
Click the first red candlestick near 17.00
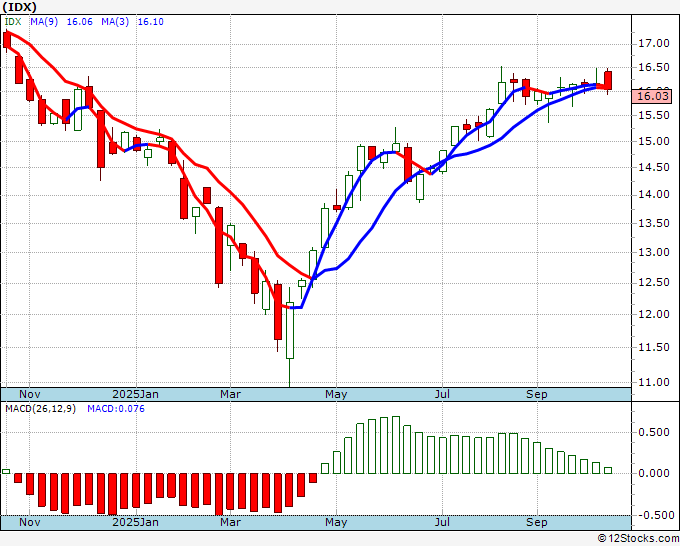click(7, 39)
